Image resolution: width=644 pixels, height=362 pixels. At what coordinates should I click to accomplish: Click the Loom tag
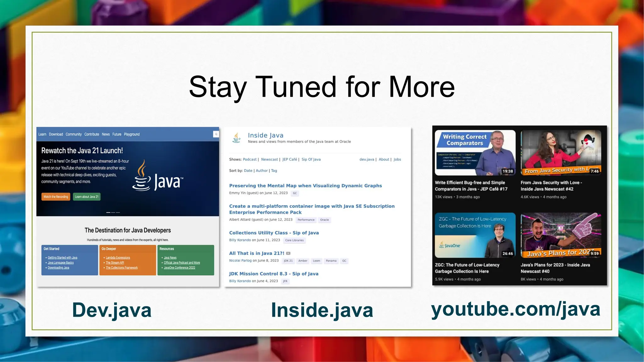[x=316, y=261]
